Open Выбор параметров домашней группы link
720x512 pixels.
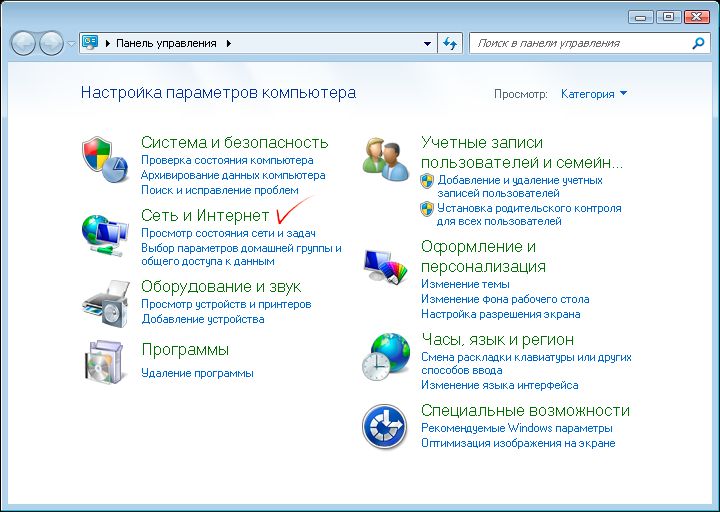(x=242, y=255)
